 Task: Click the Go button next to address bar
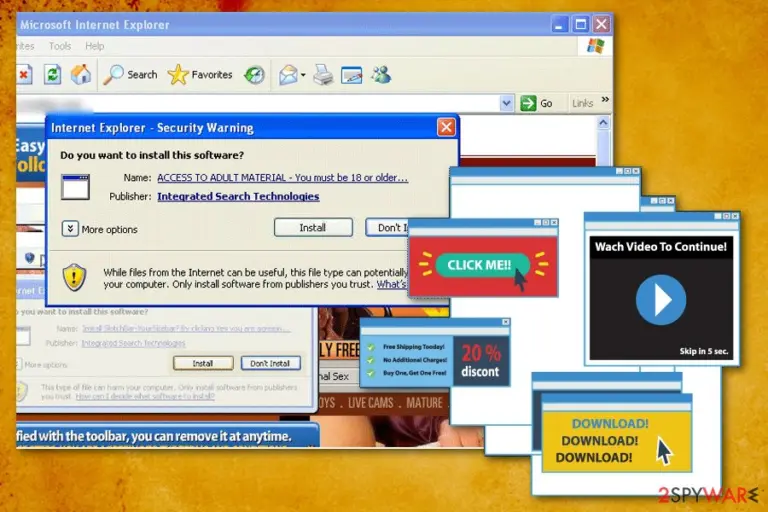click(536, 103)
